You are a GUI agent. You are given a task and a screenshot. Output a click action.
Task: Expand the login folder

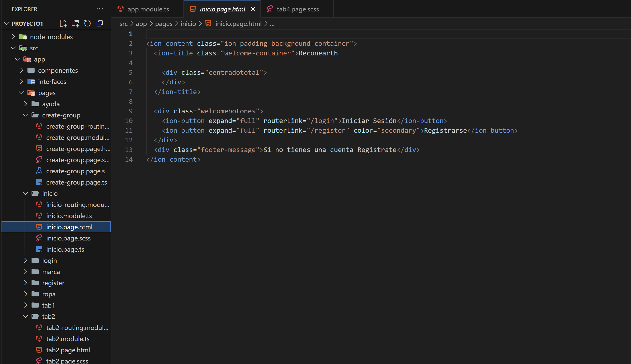pyautogui.click(x=25, y=261)
